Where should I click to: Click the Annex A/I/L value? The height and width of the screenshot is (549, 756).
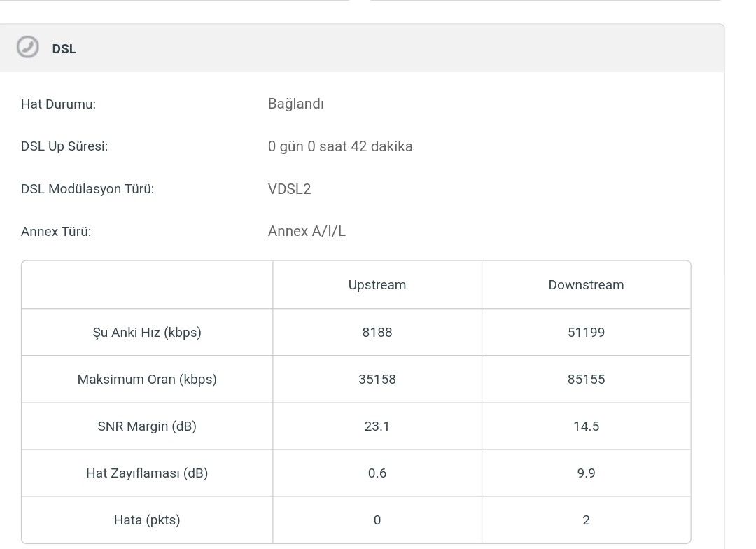307,231
